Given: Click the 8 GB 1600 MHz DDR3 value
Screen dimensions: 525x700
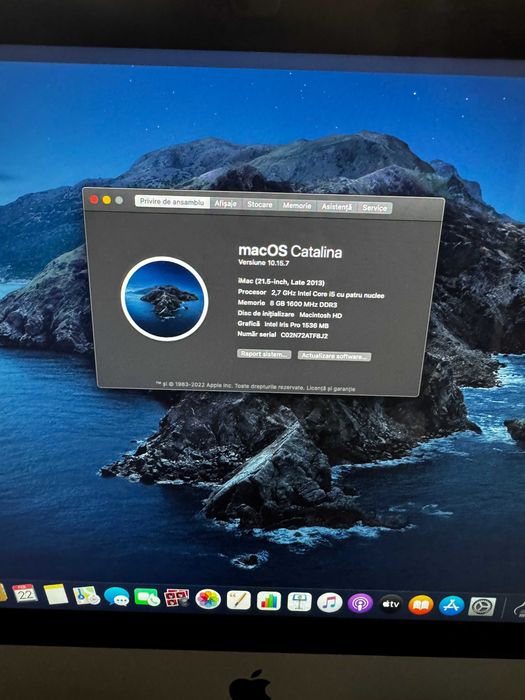Looking at the screenshot, I should point(303,304).
